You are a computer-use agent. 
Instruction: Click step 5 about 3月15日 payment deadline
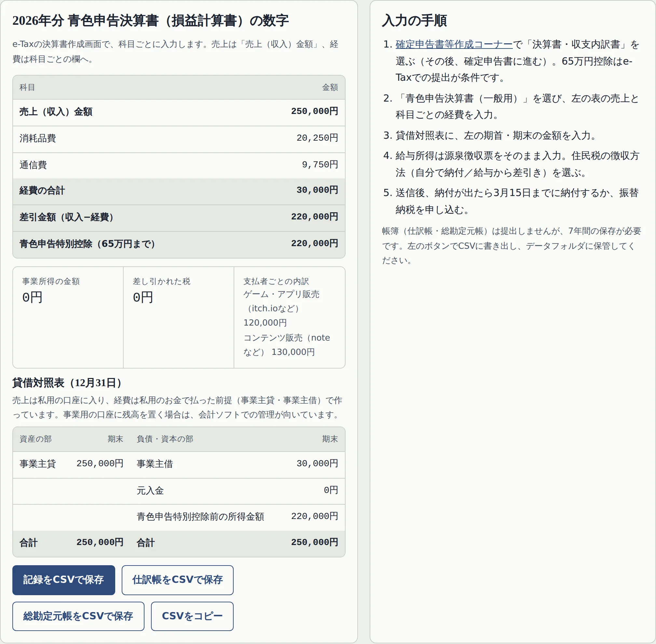pos(517,201)
